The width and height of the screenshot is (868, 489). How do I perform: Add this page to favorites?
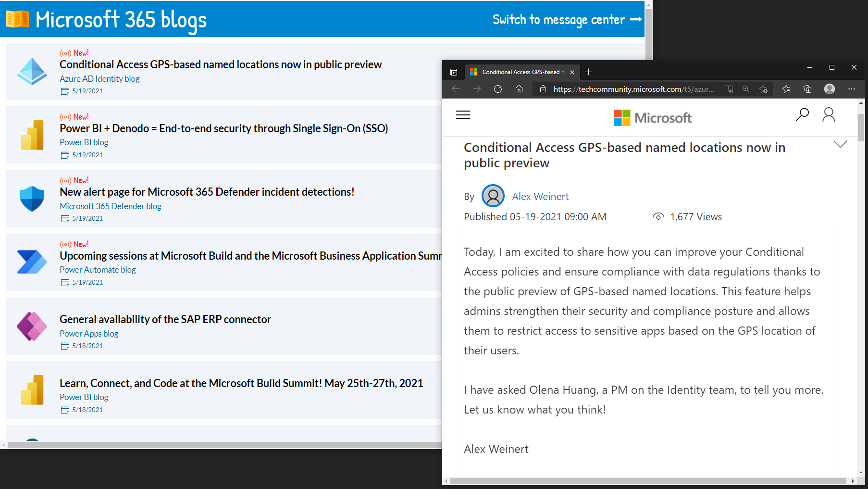click(763, 89)
